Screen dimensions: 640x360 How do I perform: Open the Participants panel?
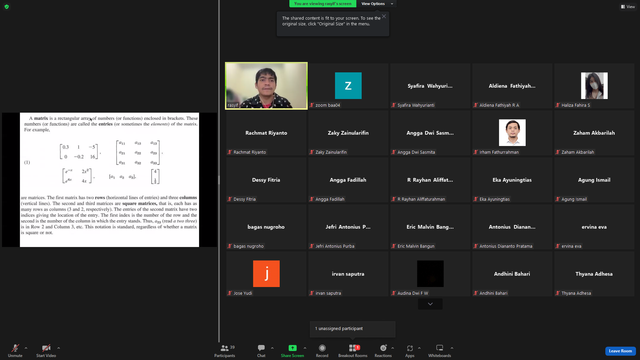(225, 350)
